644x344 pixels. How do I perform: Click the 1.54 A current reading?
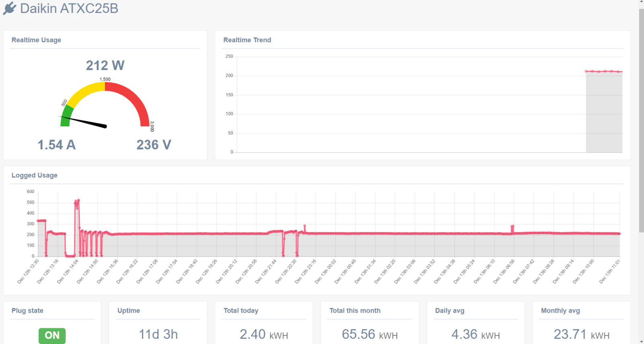tap(56, 145)
